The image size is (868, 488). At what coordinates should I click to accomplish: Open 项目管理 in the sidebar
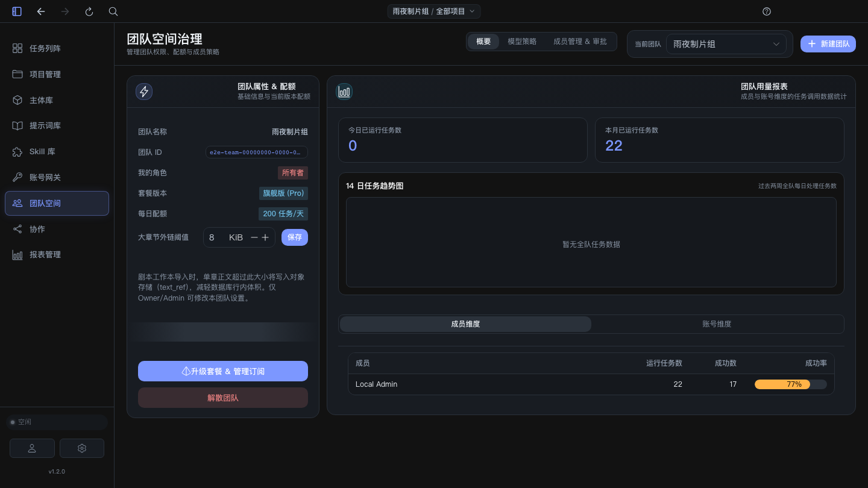tap(57, 74)
